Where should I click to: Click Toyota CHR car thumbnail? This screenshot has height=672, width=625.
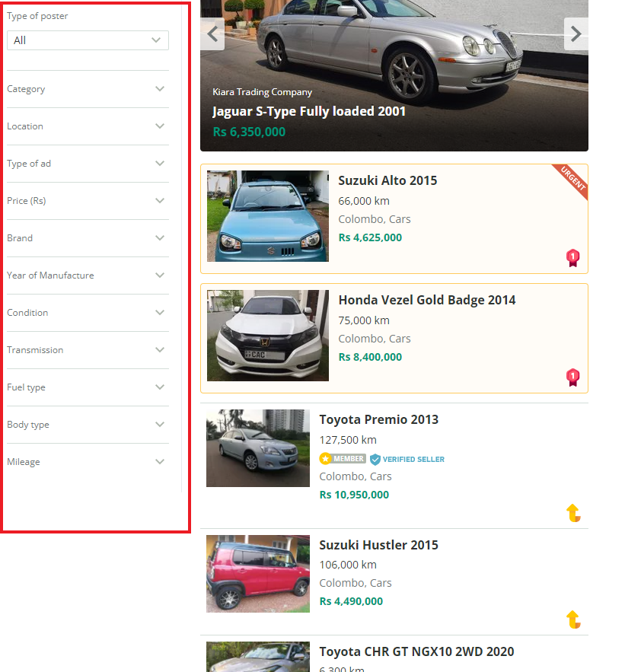[x=258, y=657]
